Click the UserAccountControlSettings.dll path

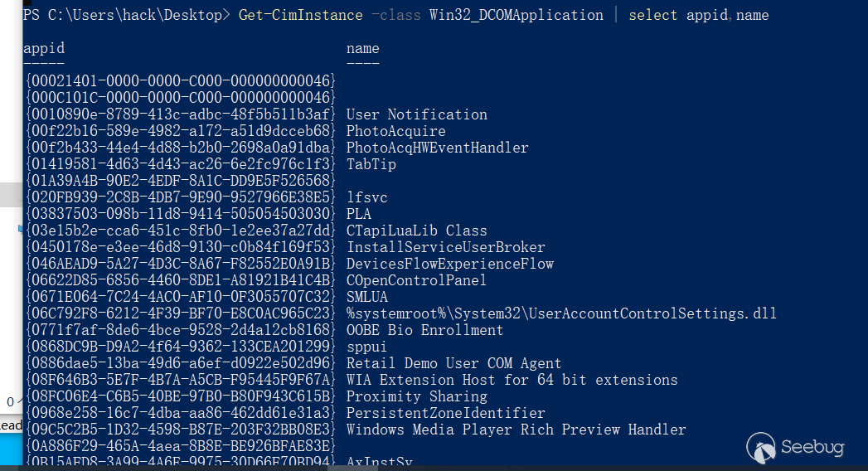click(561, 313)
